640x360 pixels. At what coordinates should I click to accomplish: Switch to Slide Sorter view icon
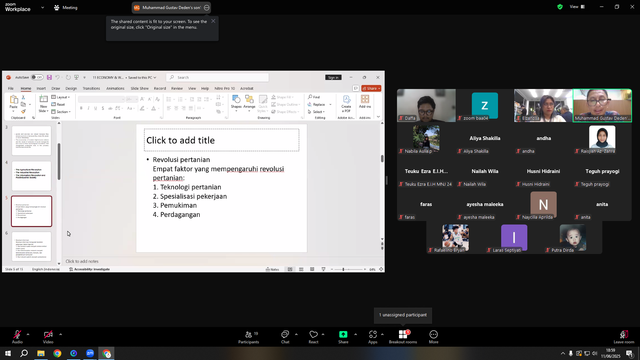[x=301, y=269]
